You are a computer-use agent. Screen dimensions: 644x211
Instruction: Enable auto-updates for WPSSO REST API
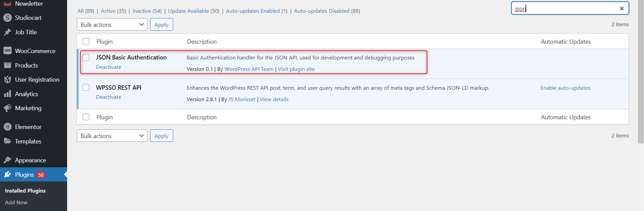(565, 88)
